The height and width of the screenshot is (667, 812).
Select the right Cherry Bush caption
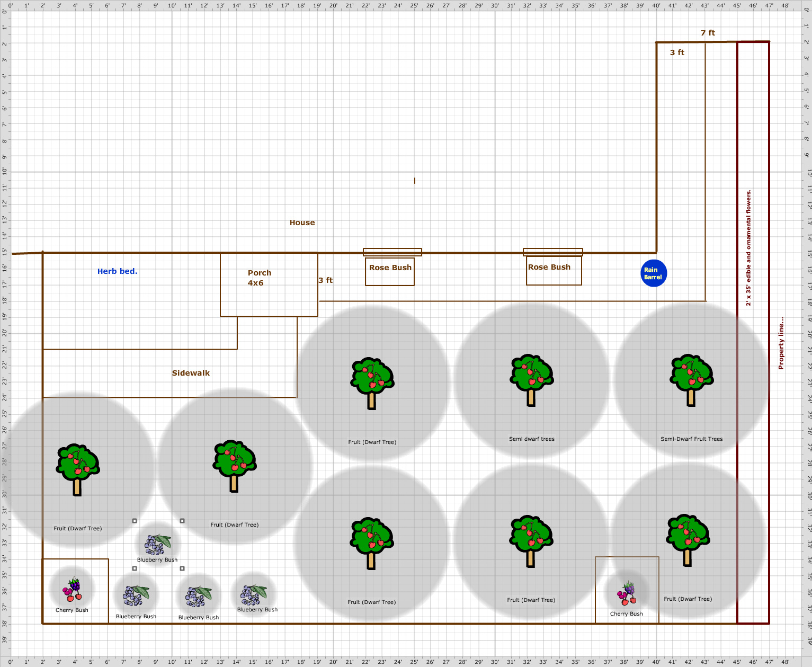pos(627,614)
